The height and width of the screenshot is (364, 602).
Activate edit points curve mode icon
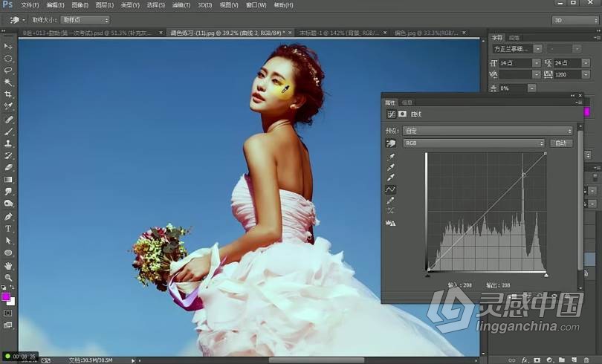point(390,189)
